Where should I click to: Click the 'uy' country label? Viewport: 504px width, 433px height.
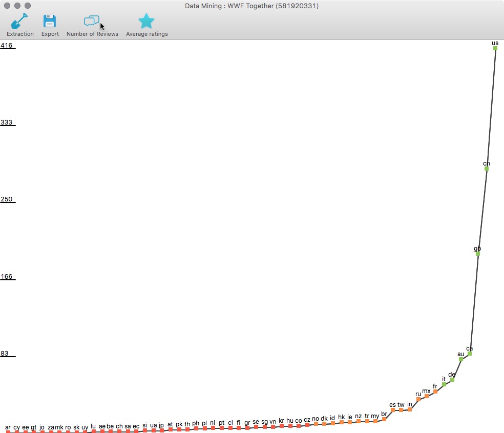coord(85,427)
